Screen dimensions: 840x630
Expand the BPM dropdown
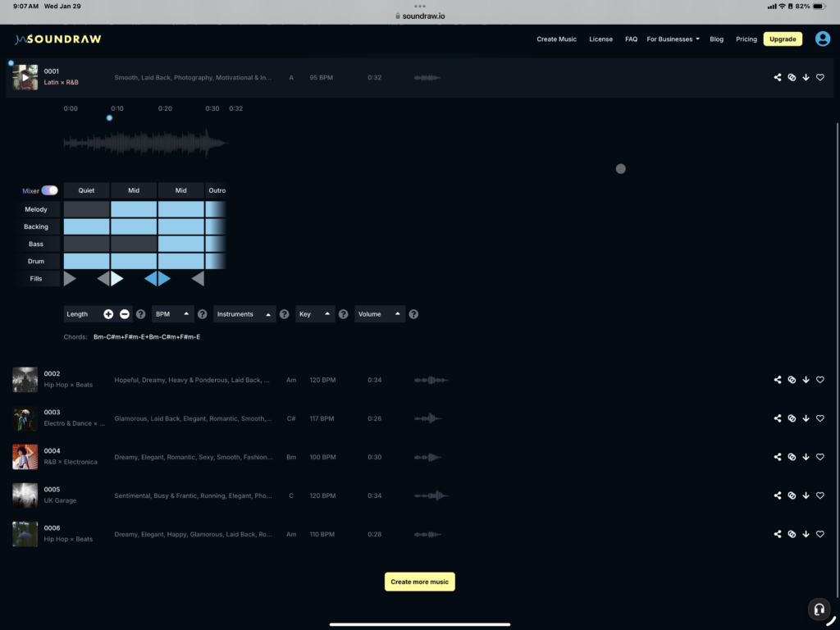point(172,314)
